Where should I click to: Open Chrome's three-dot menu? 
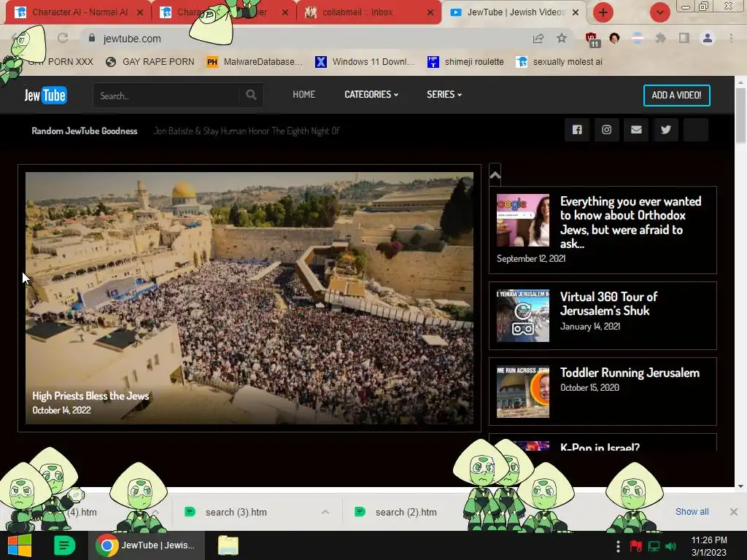[731, 38]
